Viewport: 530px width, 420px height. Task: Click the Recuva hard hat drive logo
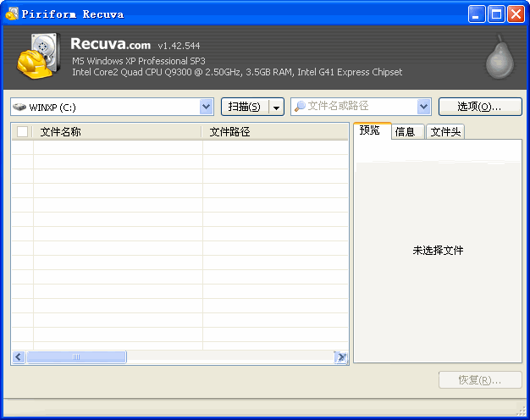pos(37,57)
